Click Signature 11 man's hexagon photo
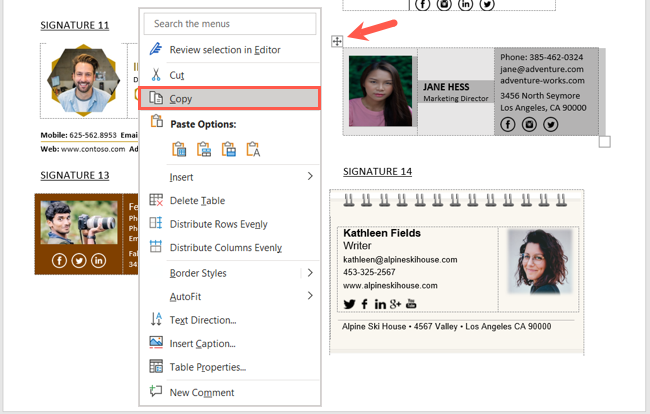Viewport: 650px width, 414px height. tap(83, 80)
